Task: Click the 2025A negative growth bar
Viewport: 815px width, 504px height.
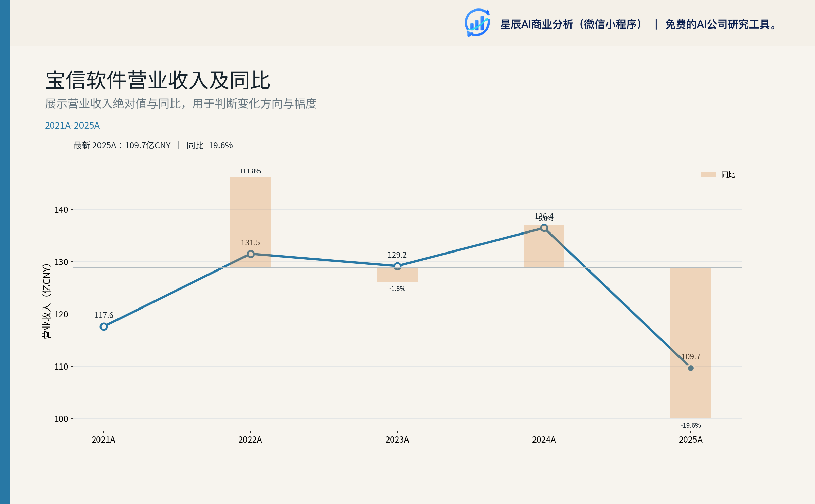Action: point(691,343)
